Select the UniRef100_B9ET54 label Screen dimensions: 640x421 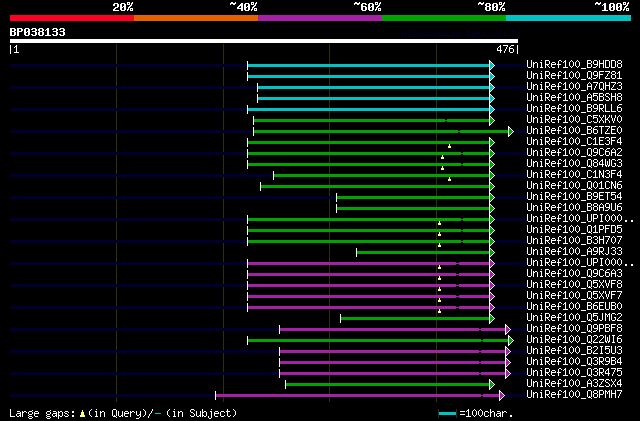(x=574, y=196)
